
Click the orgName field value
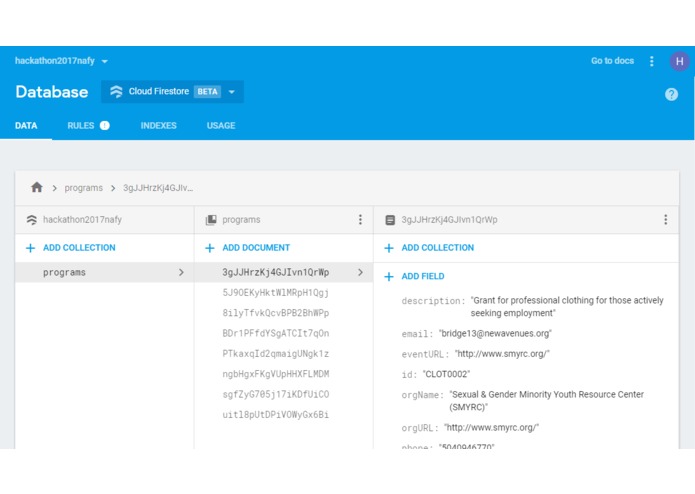(x=547, y=401)
